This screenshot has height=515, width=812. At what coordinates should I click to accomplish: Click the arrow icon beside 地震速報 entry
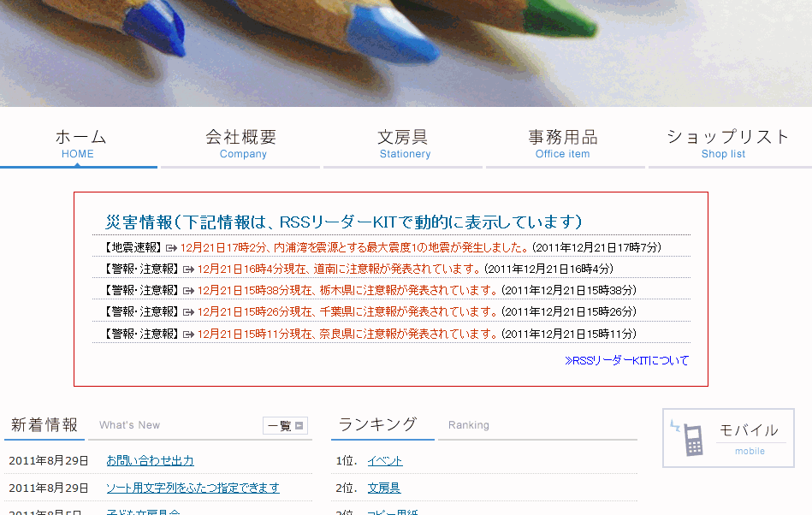(x=171, y=248)
